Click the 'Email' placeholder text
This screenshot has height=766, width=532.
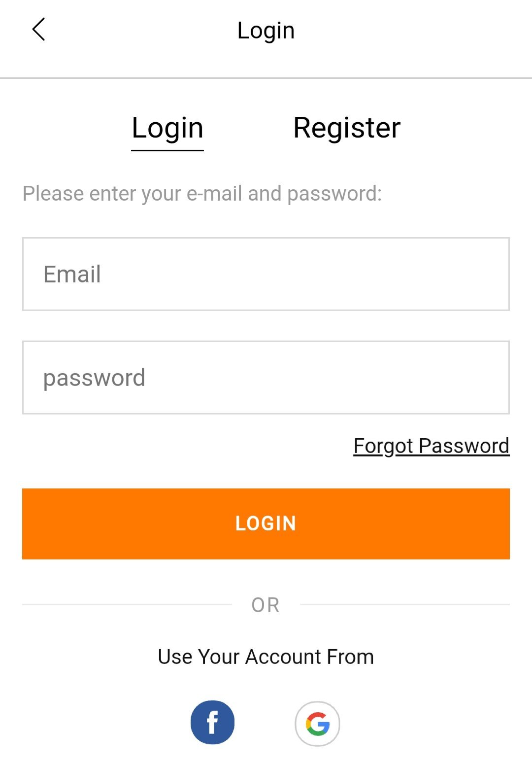72,274
